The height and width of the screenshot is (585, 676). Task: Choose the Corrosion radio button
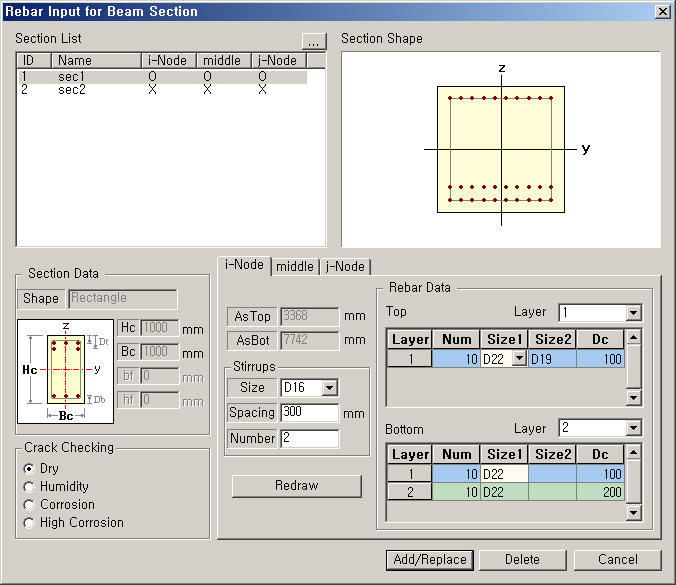(x=30, y=505)
